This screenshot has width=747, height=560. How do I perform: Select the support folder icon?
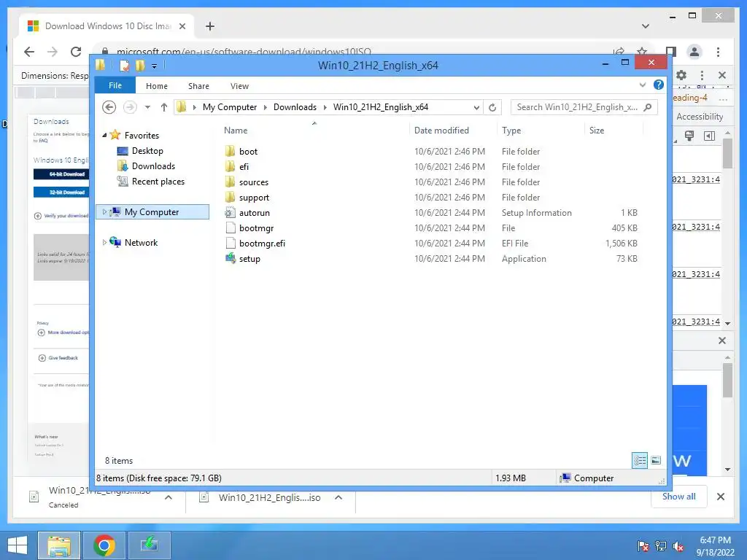(x=230, y=197)
